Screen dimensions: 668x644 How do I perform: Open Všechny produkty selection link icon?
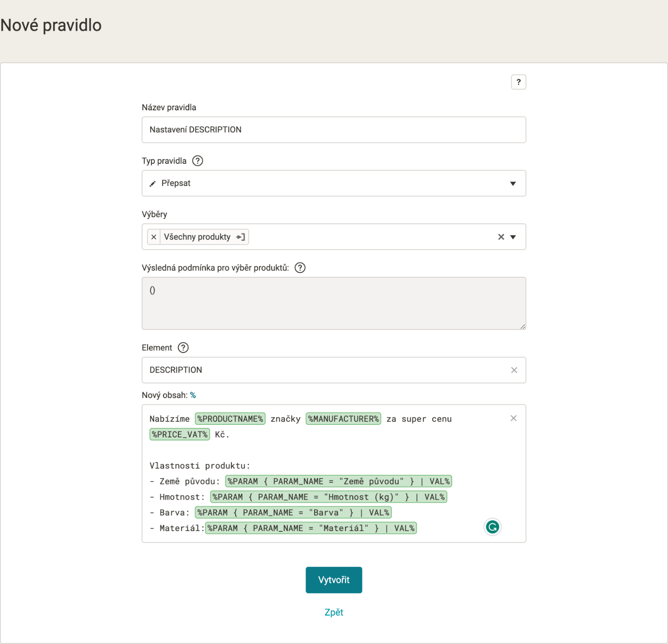point(240,237)
